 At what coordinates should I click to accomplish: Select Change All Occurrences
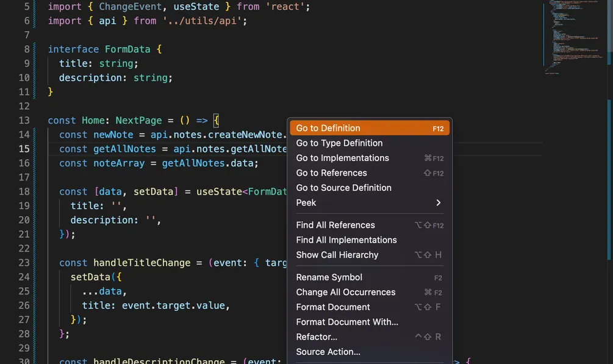pos(370,292)
